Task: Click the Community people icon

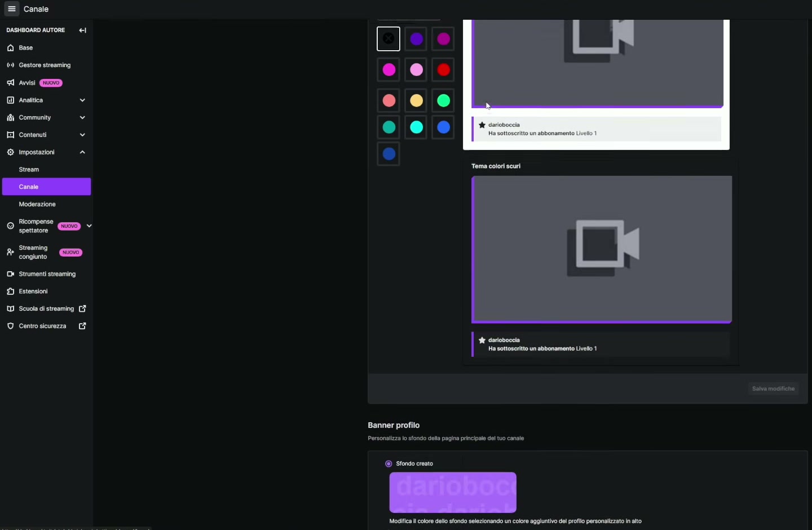Action: pyautogui.click(x=10, y=118)
